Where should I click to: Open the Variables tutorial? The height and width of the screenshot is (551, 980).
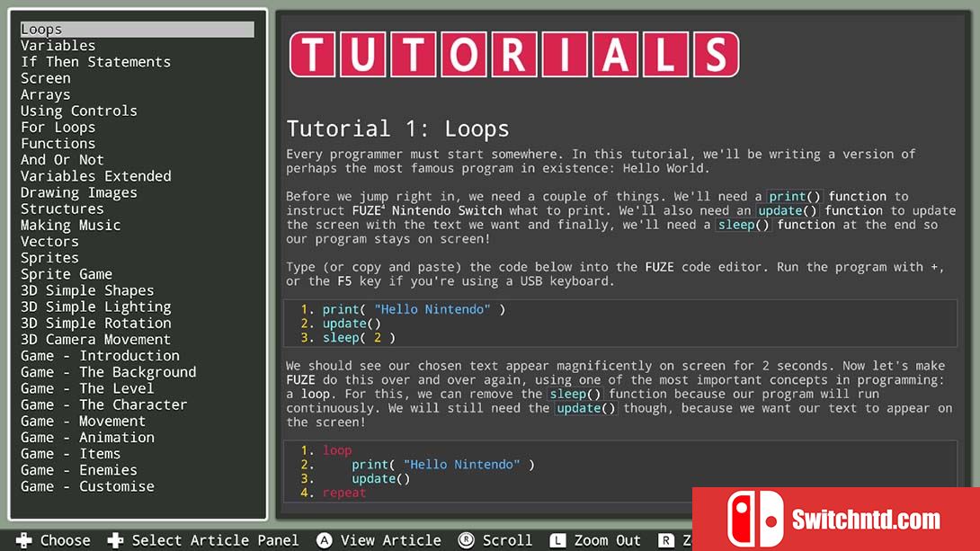pyautogui.click(x=58, y=46)
